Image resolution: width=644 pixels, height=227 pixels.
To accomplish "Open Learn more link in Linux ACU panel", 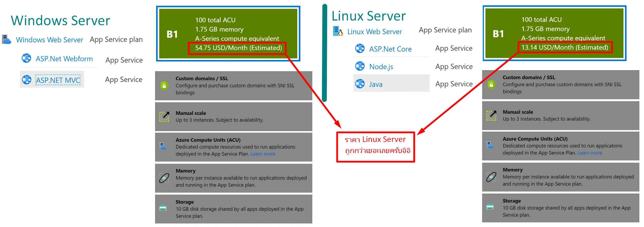I will point(590,153).
